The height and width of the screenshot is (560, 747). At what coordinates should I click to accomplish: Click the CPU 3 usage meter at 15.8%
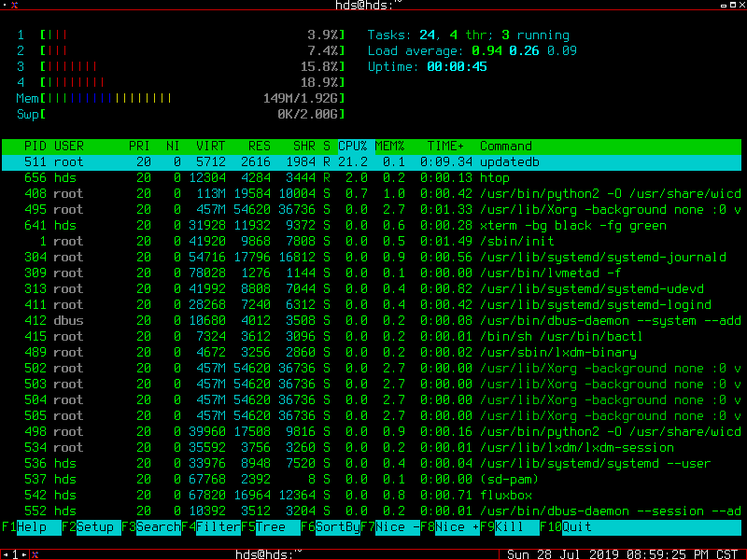(x=180, y=66)
